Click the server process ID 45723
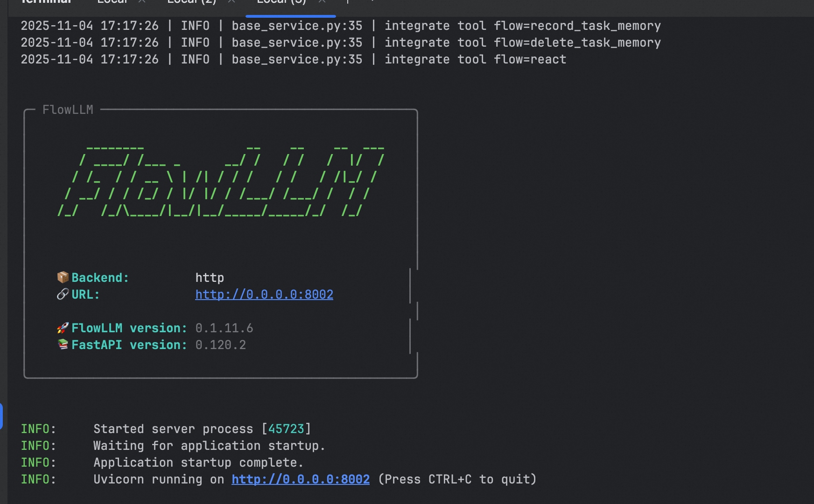Viewport: 814px width, 504px height. tap(286, 429)
